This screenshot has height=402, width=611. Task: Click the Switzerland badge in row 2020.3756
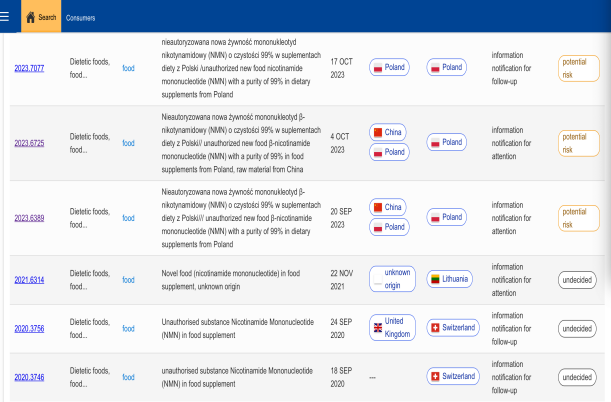[x=452, y=328]
